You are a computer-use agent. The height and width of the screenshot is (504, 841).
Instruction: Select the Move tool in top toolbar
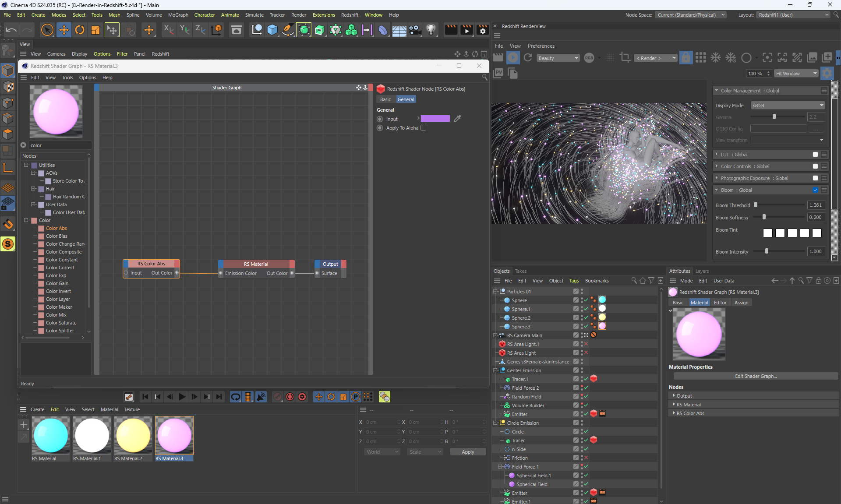(x=64, y=30)
